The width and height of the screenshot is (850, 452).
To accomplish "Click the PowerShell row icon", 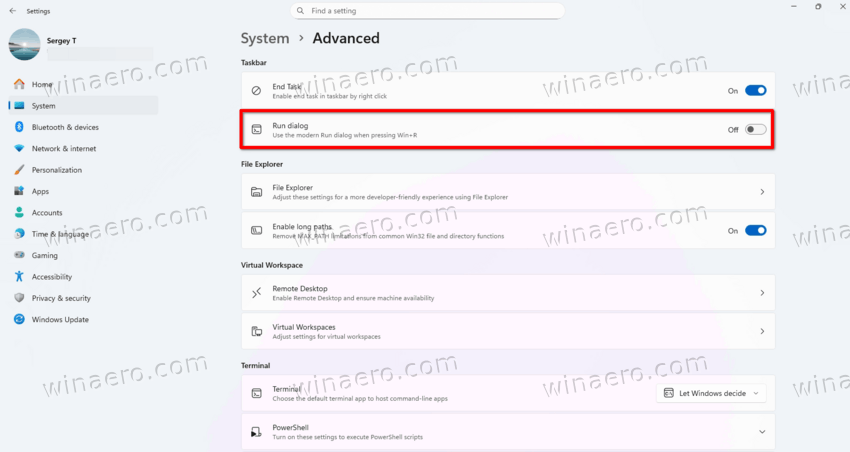I will click(256, 432).
